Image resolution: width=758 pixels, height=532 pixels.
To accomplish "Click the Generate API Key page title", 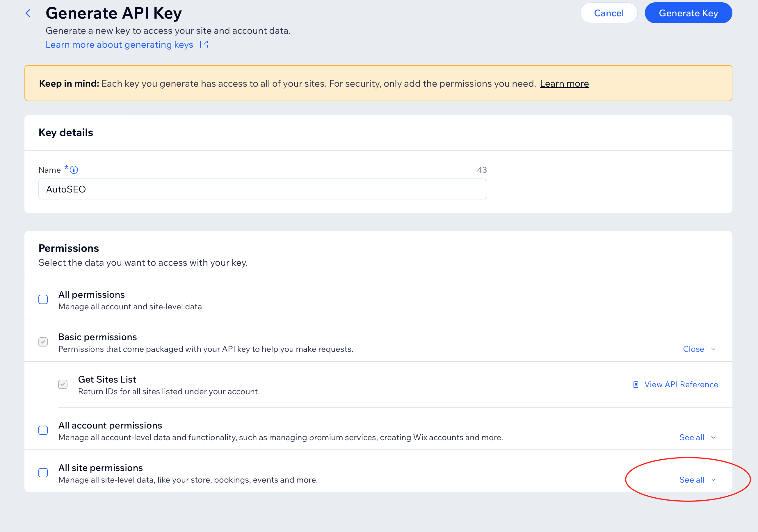I will coord(113,13).
